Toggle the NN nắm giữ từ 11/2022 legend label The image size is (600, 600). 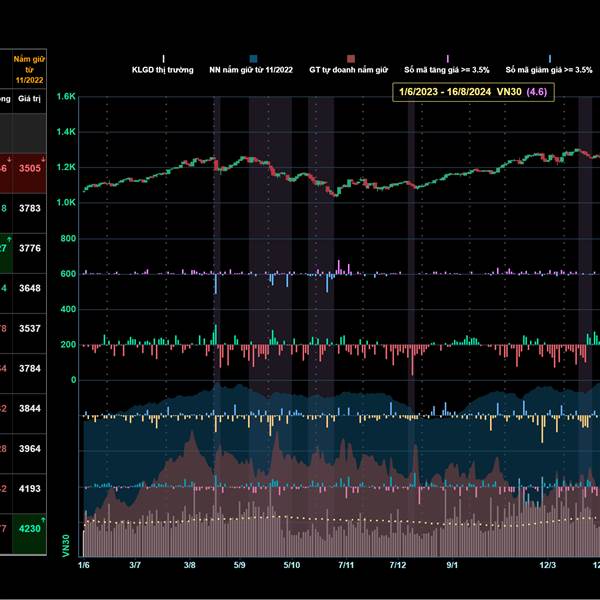251,70
